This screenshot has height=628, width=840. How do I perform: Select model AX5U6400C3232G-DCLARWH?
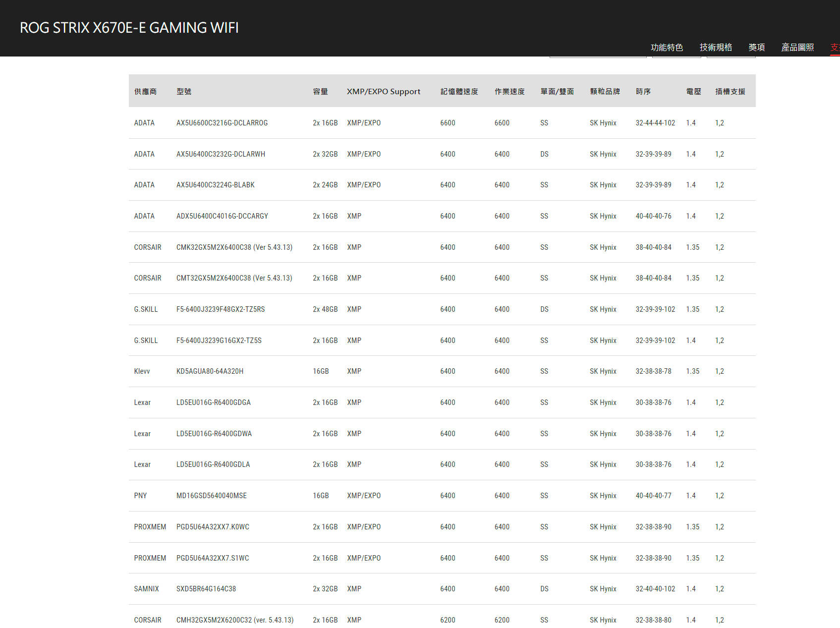coord(221,154)
